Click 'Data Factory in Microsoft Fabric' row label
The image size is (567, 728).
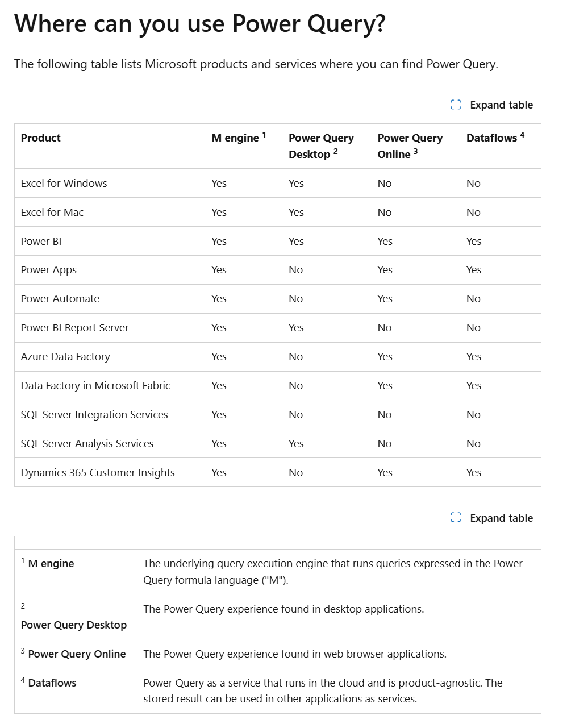(x=95, y=385)
